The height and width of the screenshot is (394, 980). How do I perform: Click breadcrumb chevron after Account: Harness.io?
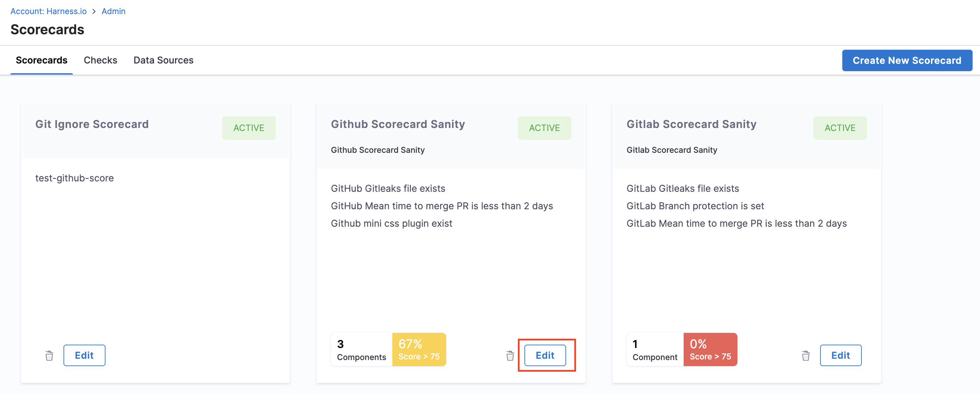[x=94, y=11]
